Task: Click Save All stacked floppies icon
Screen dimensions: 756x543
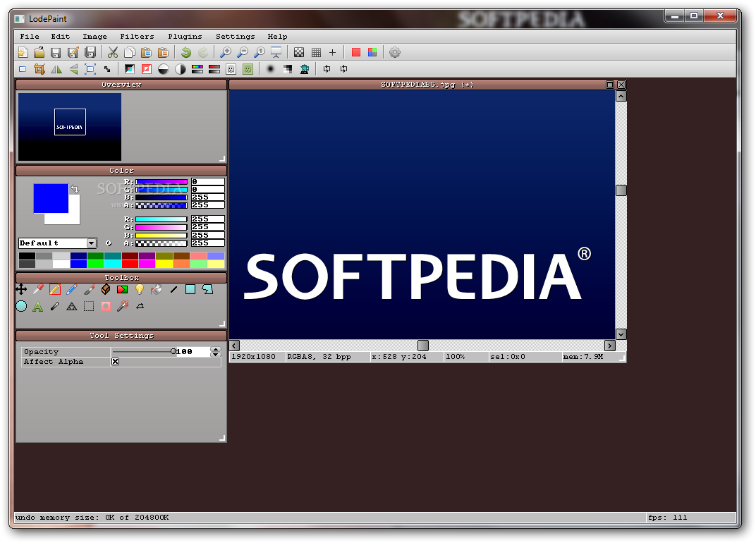Action: click(90, 52)
